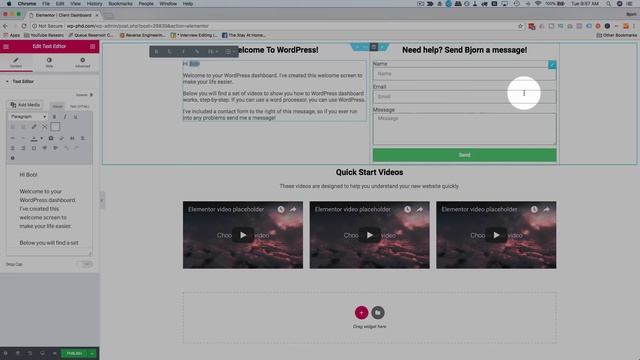Click the Name input field
640x360 pixels.
point(464,74)
